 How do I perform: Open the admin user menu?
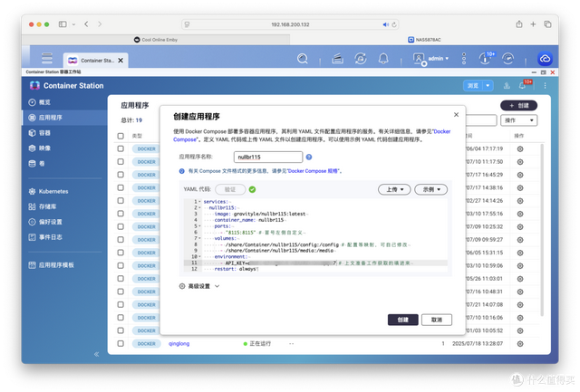pos(430,58)
